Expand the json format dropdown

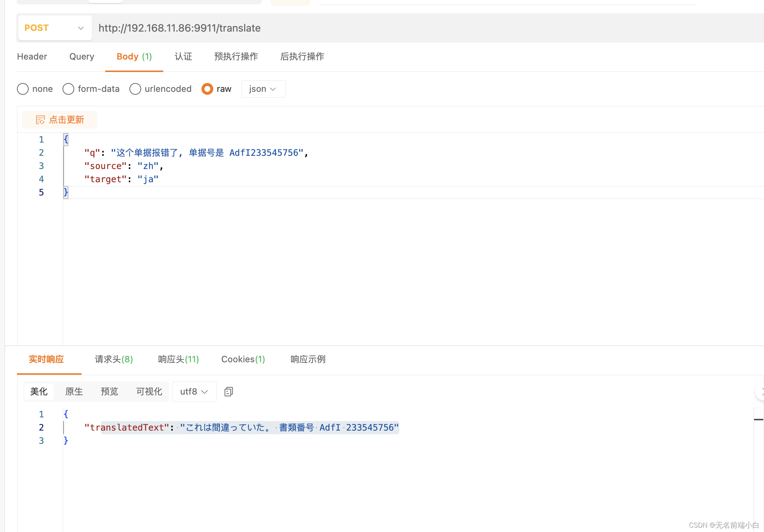click(x=263, y=89)
